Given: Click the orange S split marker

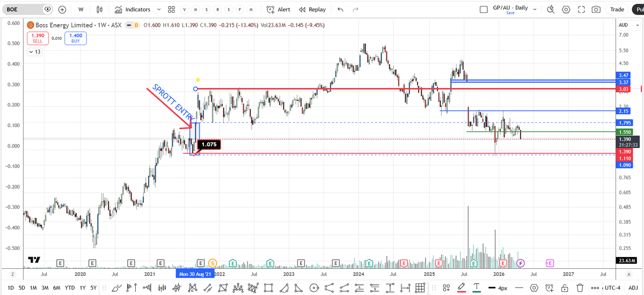Looking at the screenshot, I should [x=213, y=263].
